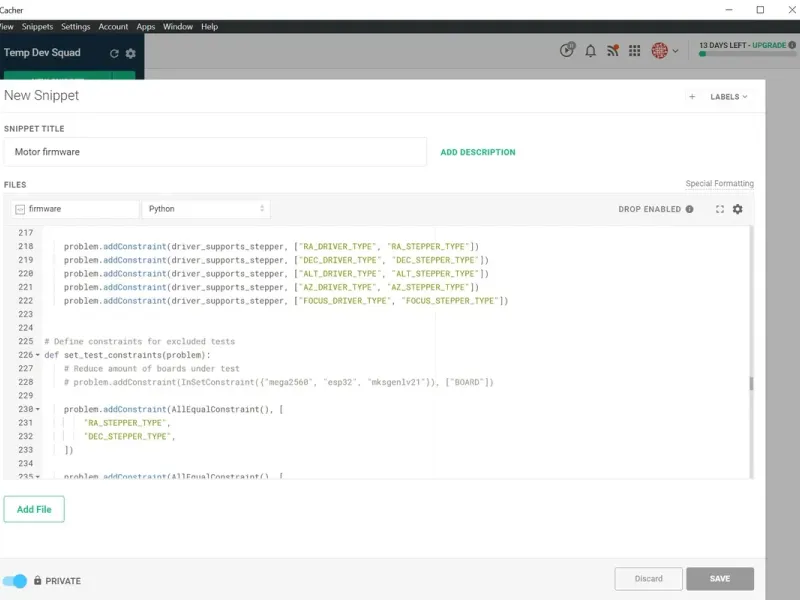Open the Account menu
Image resolution: width=800 pixels, height=600 pixels.
pyautogui.click(x=113, y=27)
